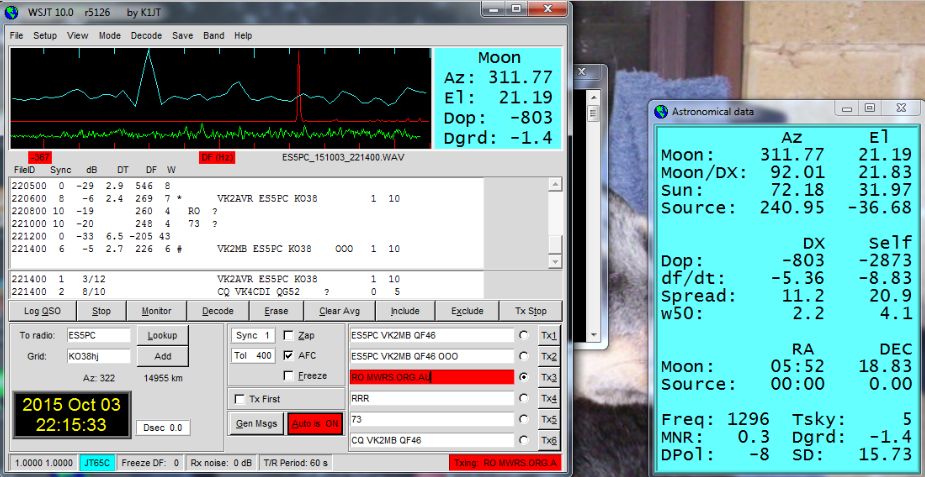Image resolution: width=925 pixels, height=477 pixels.
Task: Click the Lookup button next to To radio
Action: pos(162,336)
